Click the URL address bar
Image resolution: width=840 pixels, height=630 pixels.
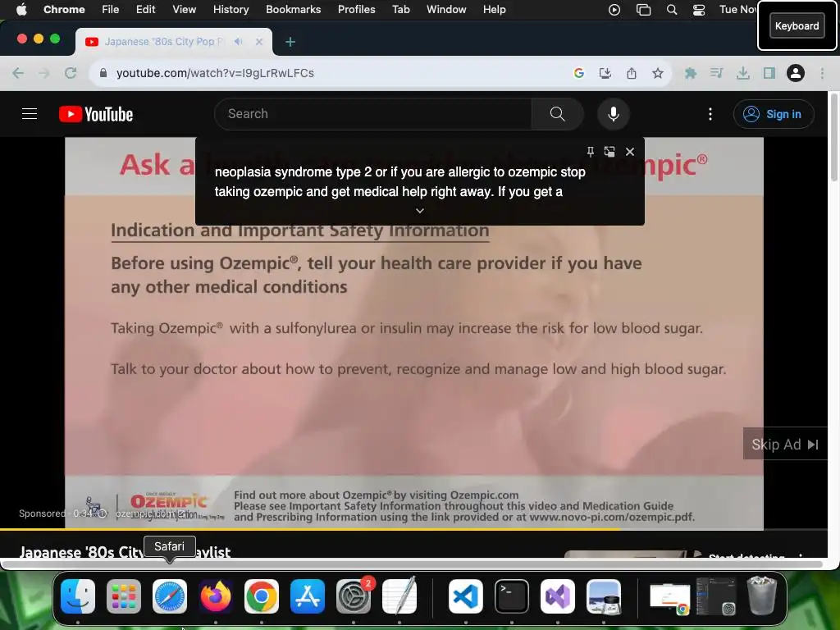coord(343,73)
